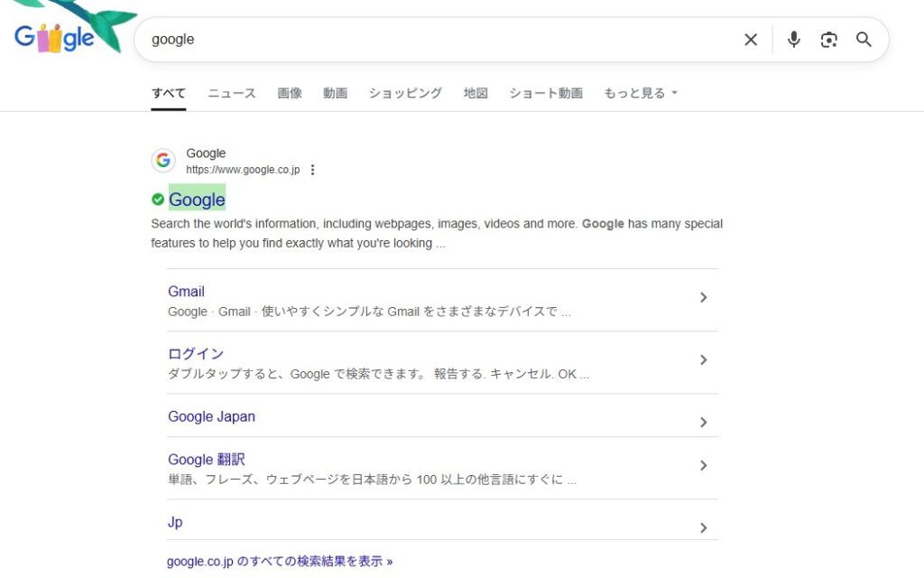
Task: Switch to the 画像 tab
Action: [x=290, y=93]
